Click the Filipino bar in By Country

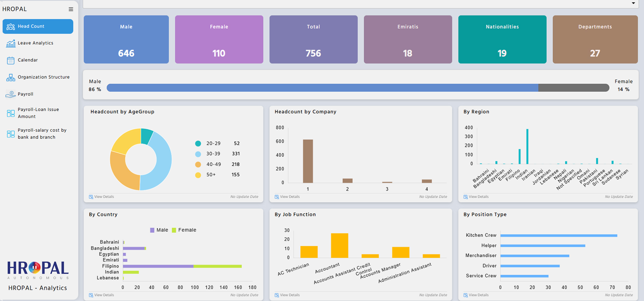(182, 266)
